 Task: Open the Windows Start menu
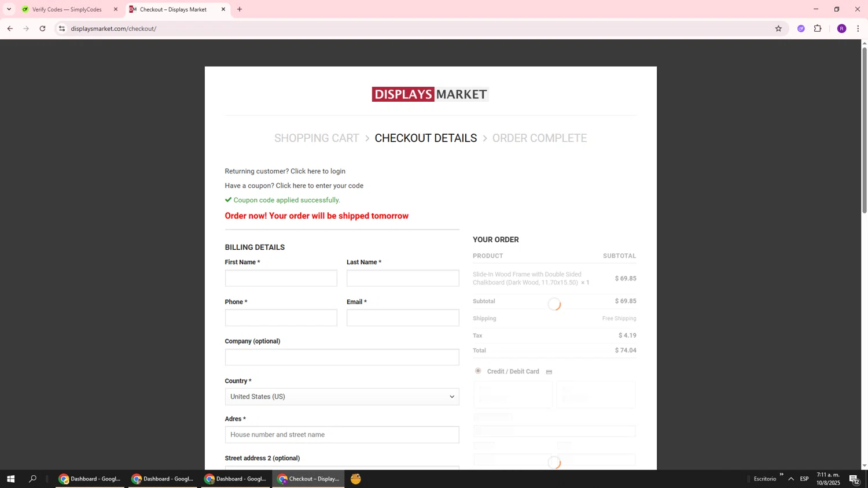[10, 479]
